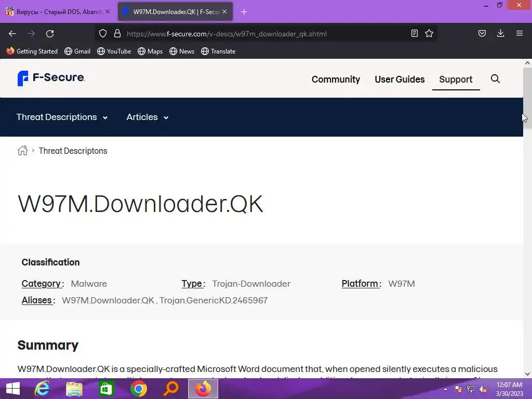
Task: Open Gmail bookmark
Action: pyautogui.click(x=77, y=51)
